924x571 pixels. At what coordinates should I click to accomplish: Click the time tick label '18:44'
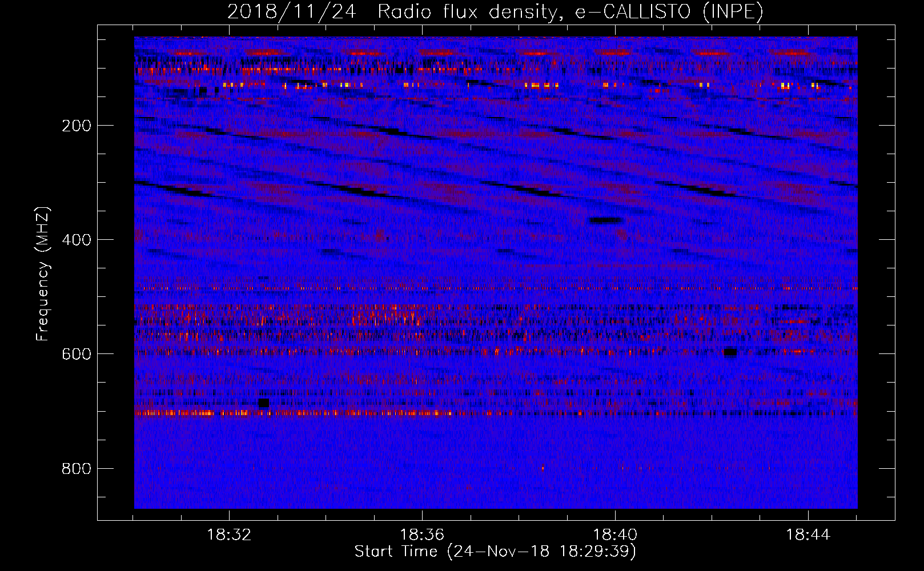point(808,535)
